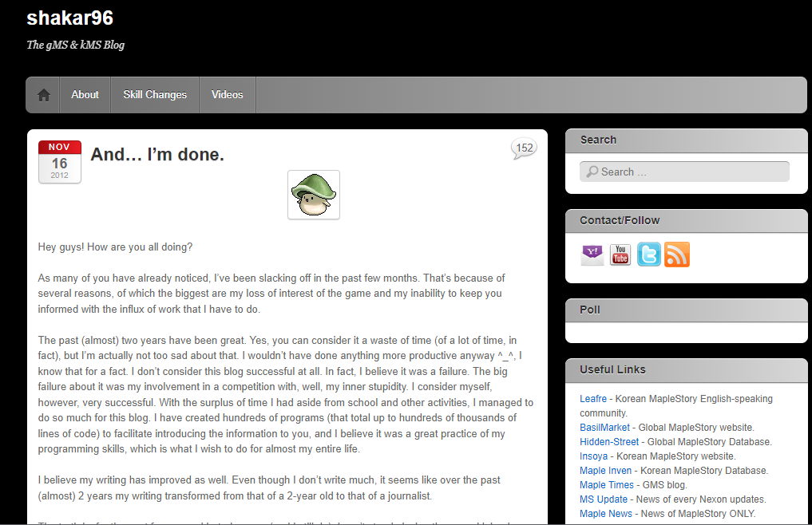This screenshot has height=525, width=812.
Task: Click the magnifier icon in search box
Action: click(x=592, y=172)
